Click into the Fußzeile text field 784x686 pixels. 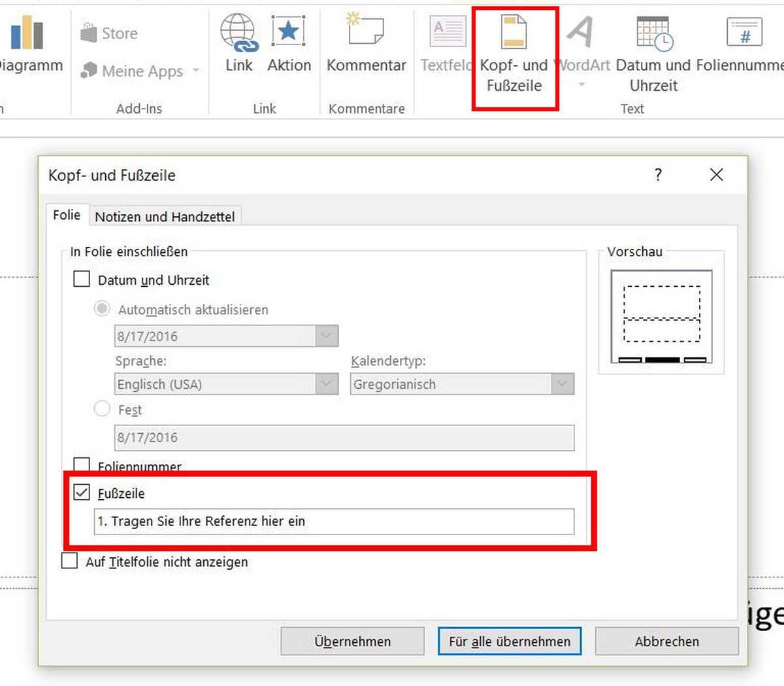334,521
